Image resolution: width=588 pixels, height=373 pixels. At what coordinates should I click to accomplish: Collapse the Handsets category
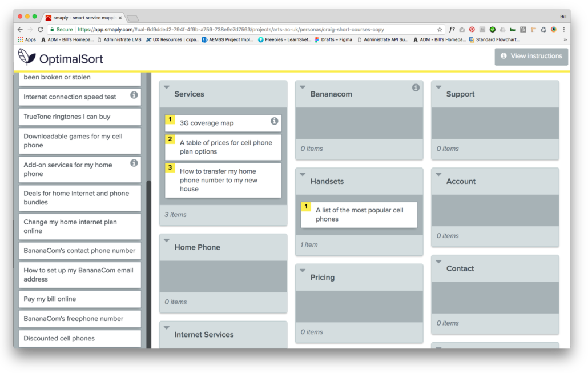(x=303, y=174)
